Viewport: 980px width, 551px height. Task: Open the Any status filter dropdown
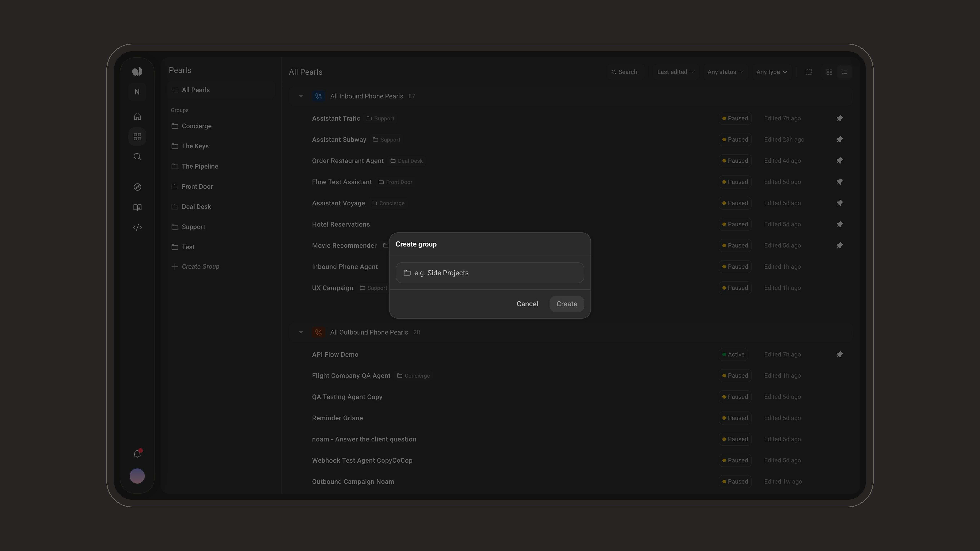click(x=725, y=72)
